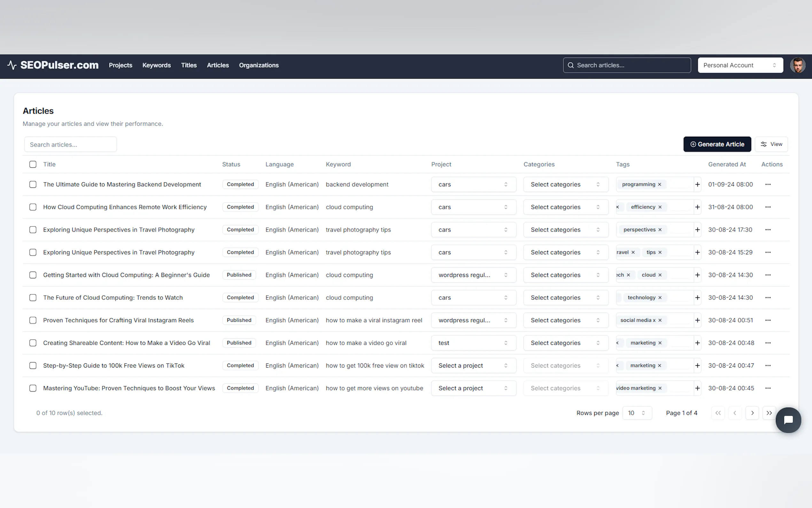
Task: Open the Organizations menu item
Action: (x=259, y=65)
